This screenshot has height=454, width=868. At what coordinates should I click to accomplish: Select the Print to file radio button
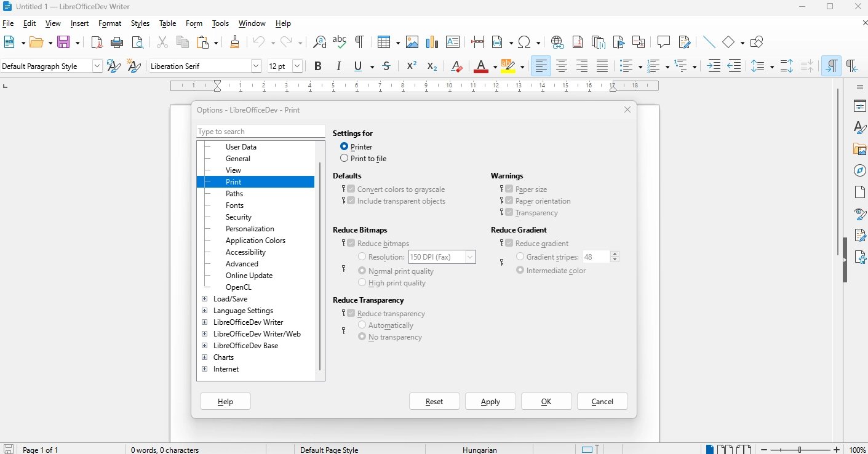pos(344,158)
